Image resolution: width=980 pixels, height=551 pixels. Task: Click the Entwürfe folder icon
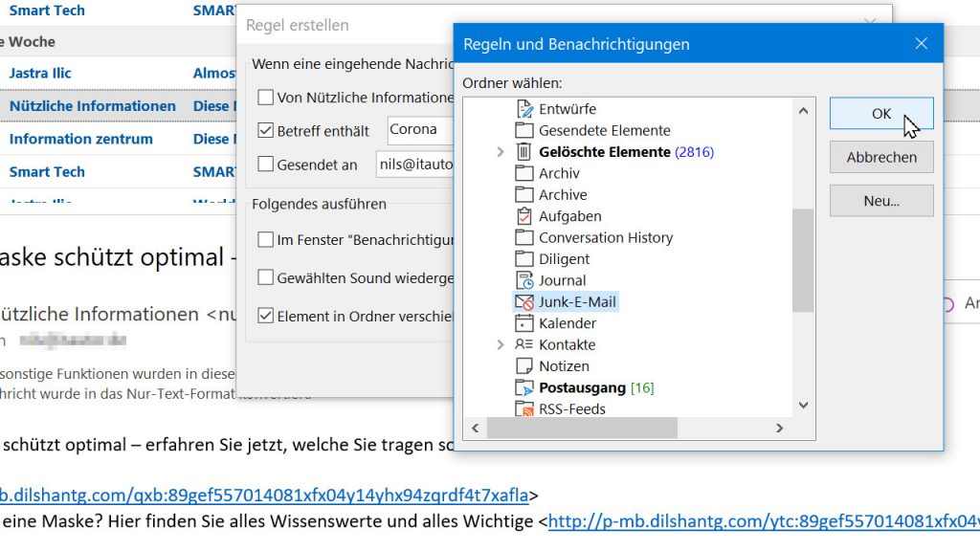coord(523,109)
